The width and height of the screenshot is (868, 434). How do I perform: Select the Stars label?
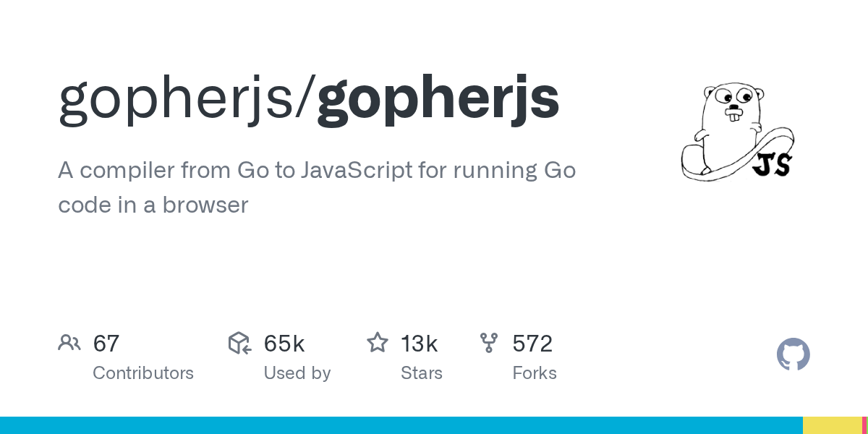pyautogui.click(x=422, y=373)
